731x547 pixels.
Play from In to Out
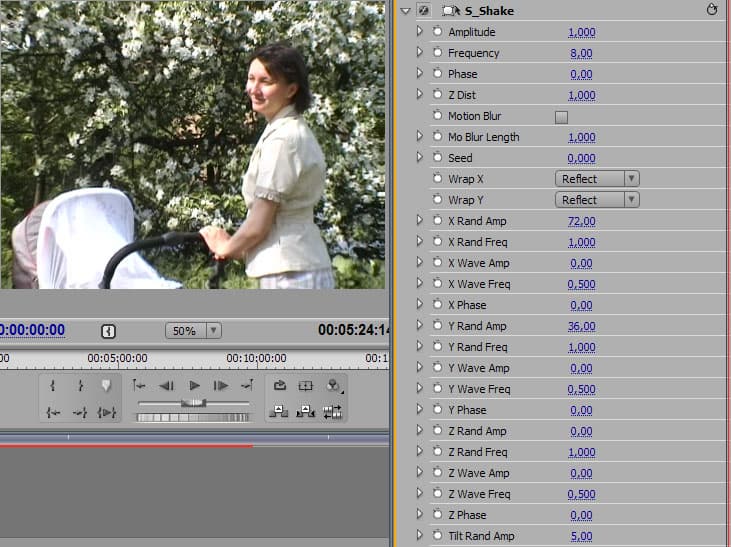pyautogui.click(x=106, y=412)
